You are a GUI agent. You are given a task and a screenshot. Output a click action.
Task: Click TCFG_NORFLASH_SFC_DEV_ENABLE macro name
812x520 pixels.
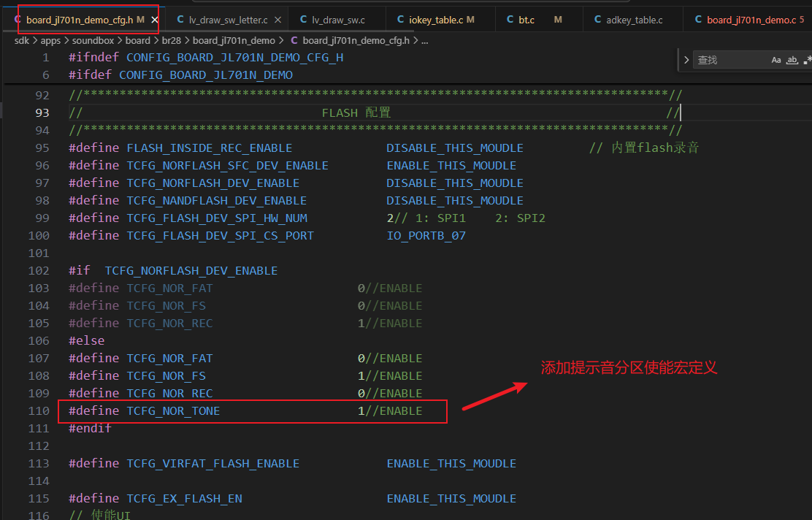(x=228, y=165)
